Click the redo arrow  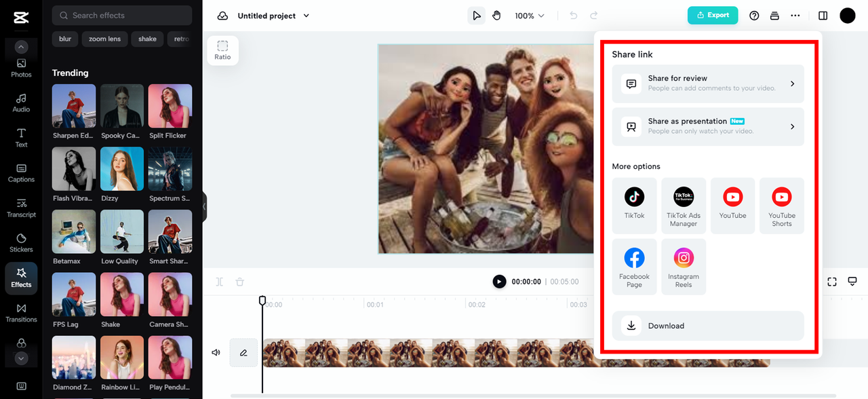(594, 16)
